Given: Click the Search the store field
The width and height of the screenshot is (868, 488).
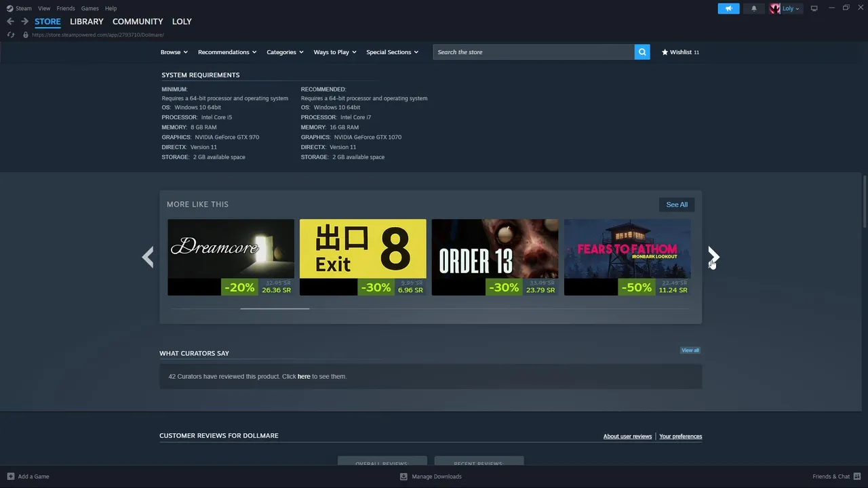Looking at the screenshot, I should click(534, 52).
